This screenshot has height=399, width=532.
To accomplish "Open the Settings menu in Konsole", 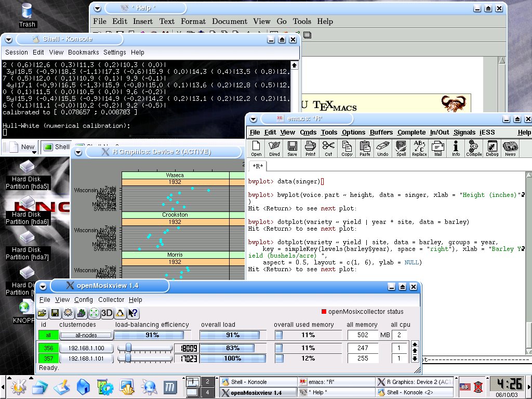I will point(115,52).
